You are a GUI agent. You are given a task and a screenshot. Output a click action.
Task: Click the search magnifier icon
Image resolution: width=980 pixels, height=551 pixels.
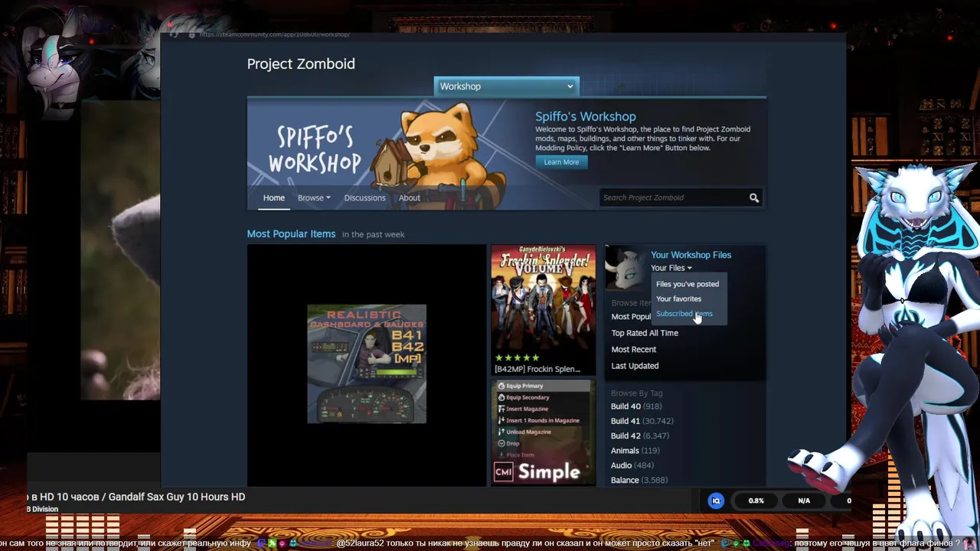click(x=754, y=197)
